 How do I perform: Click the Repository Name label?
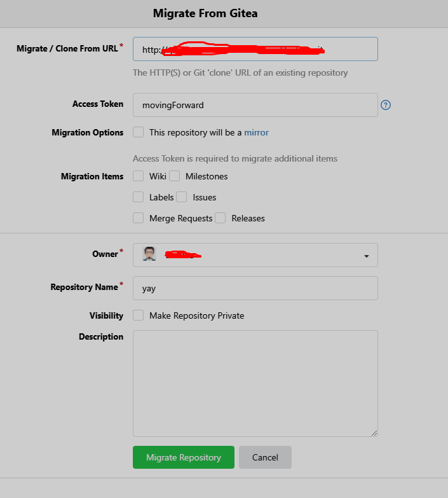[x=84, y=287]
